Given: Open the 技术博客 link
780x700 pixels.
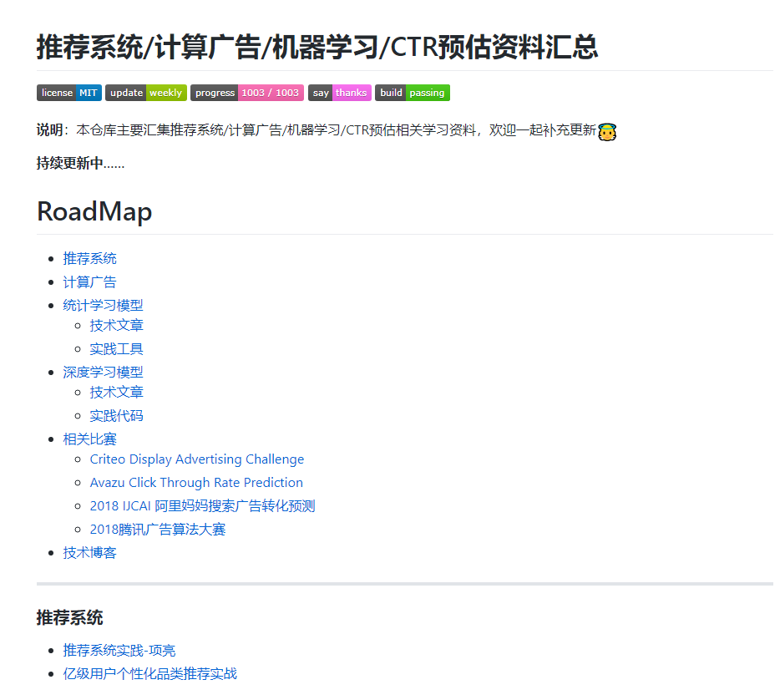Looking at the screenshot, I should coord(89,553).
